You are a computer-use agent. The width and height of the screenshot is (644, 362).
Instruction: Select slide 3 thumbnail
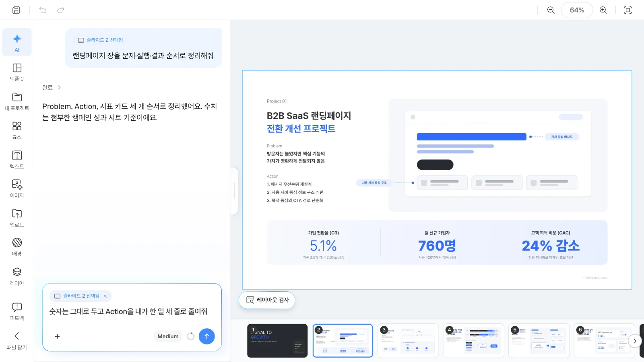pos(408,341)
